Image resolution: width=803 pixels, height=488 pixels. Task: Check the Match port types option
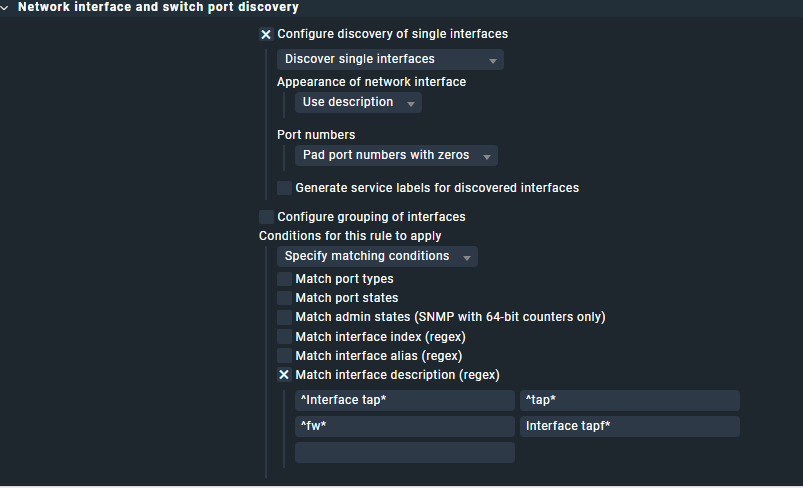point(285,279)
